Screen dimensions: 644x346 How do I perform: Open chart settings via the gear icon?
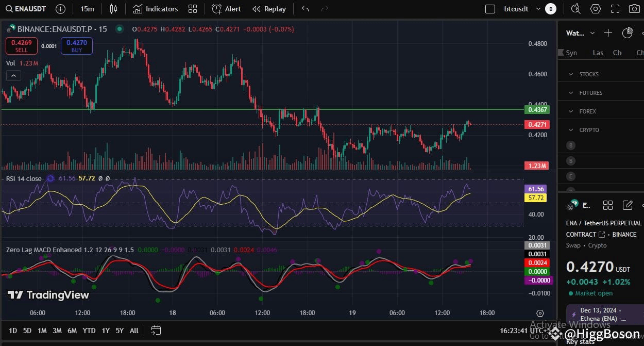click(x=595, y=9)
